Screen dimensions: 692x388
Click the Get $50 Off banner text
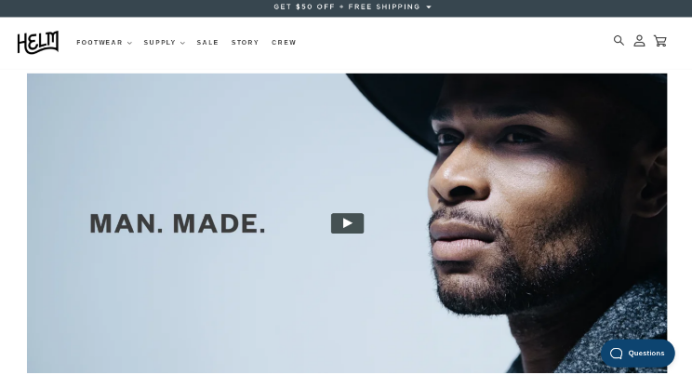pyautogui.click(x=347, y=7)
